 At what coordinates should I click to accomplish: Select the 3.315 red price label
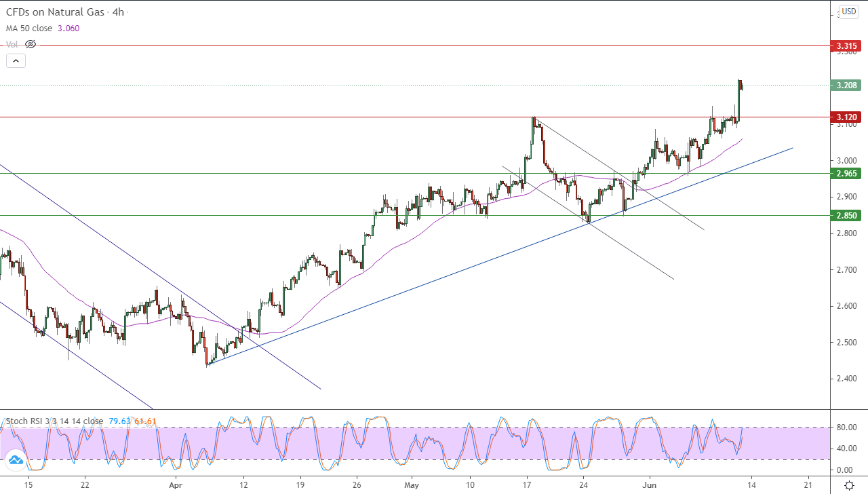pos(847,46)
